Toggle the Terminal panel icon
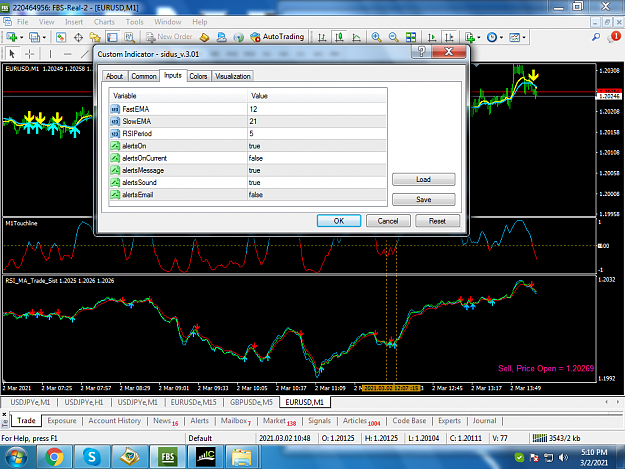 click(112, 37)
